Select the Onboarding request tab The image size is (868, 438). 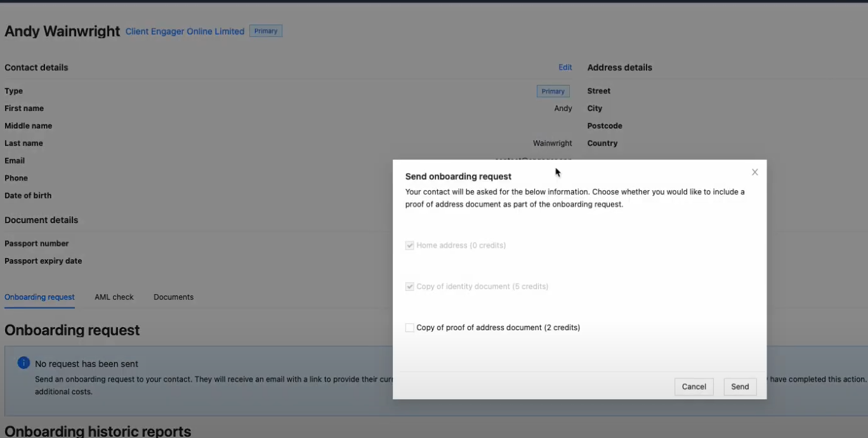[x=39, y=297]
